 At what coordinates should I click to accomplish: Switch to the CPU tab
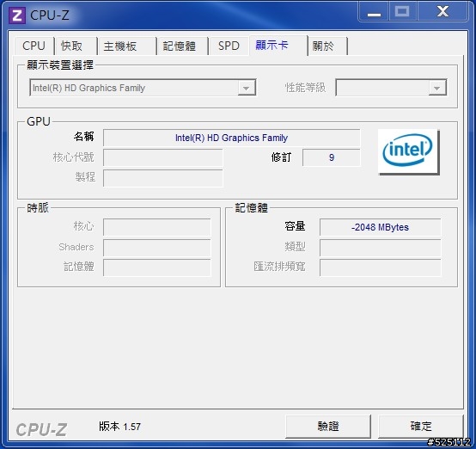[x=34, y=46]
